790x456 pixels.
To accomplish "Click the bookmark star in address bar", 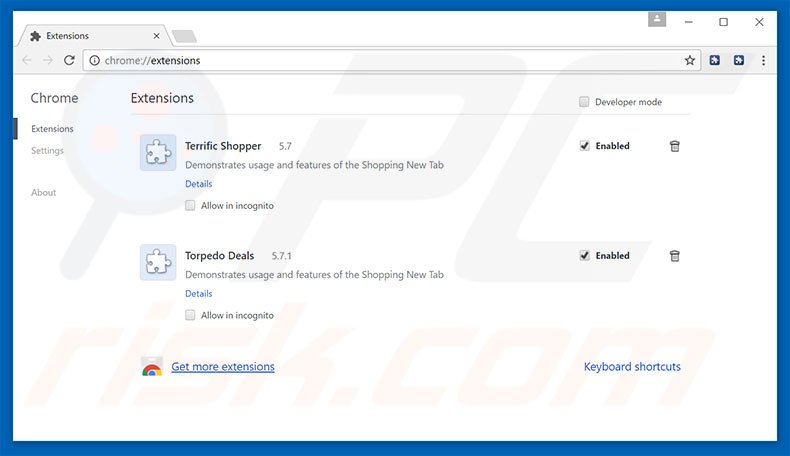I will click(x=689, y=60).
